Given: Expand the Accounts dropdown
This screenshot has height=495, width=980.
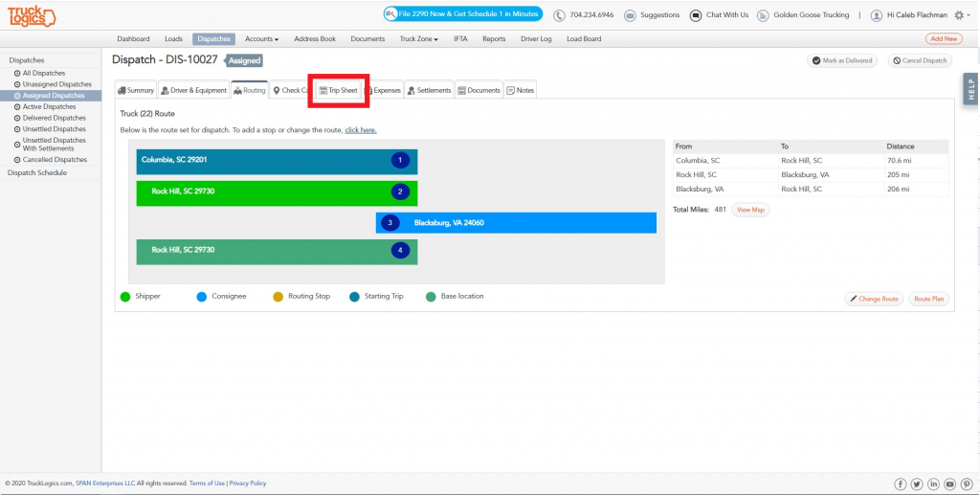Looking at the screenshot, I should (261, 38).
